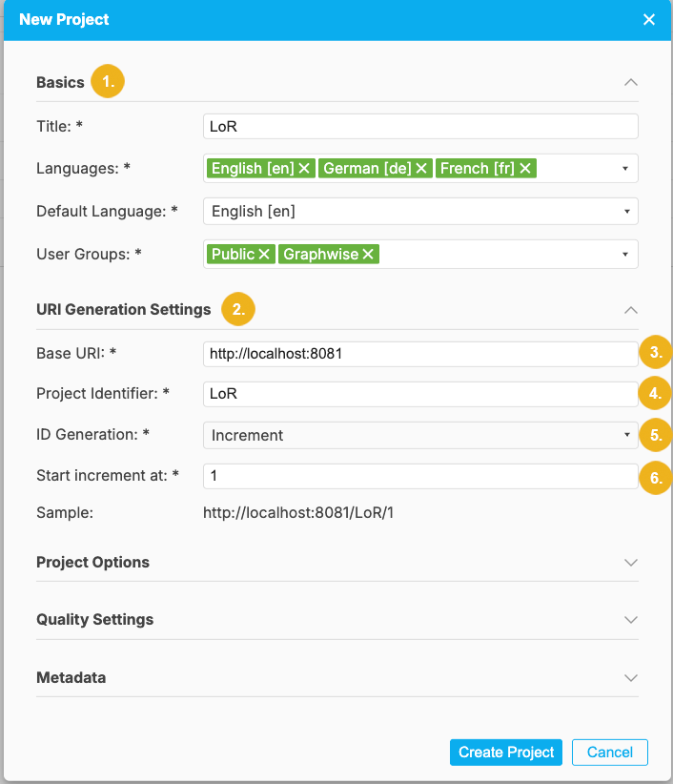
Task: Remove the English [en] language tag
Action: coord(304,168)
